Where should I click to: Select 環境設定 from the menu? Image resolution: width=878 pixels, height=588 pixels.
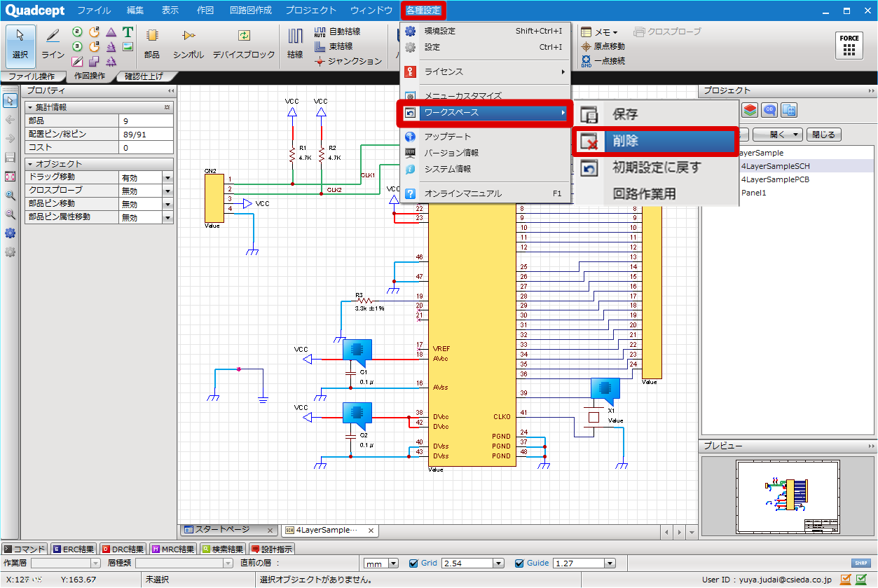point(487,31)
